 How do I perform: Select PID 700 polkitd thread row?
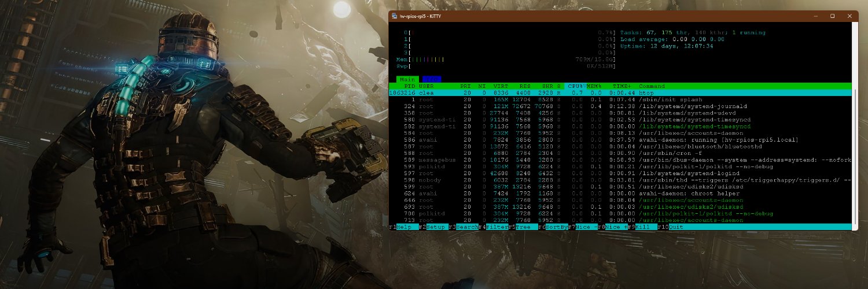tap(620, 213)
